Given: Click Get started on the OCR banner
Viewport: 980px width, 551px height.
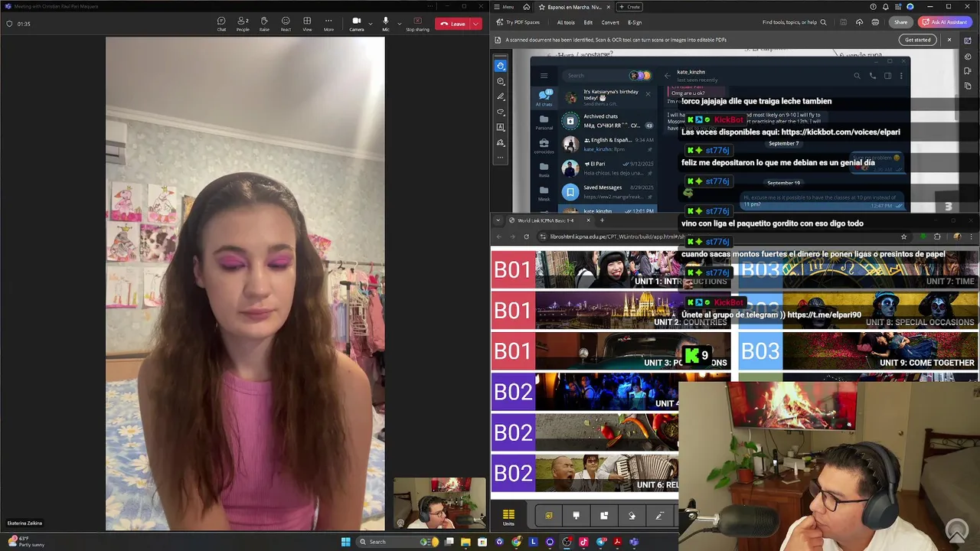Looking at the screenshot, I should pos(918,40).
